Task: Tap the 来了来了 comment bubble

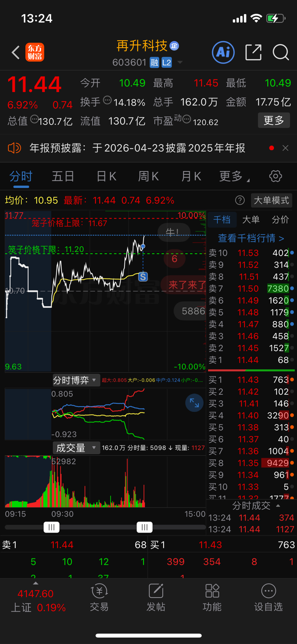Action: point(184,285)
